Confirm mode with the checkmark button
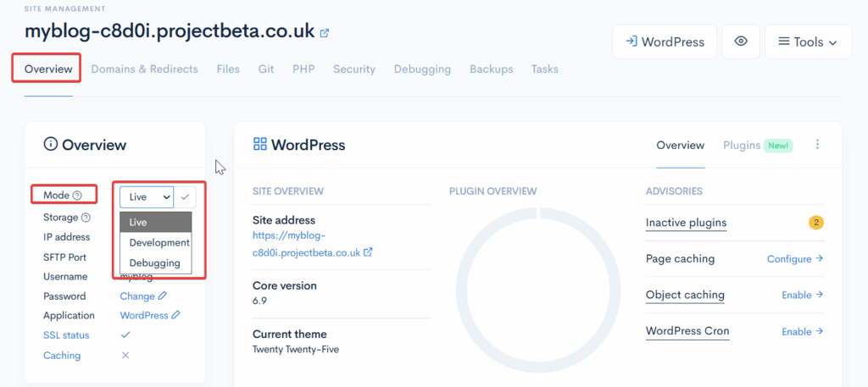The width and height of the screenshot is (868, 387). click(186, 196)
